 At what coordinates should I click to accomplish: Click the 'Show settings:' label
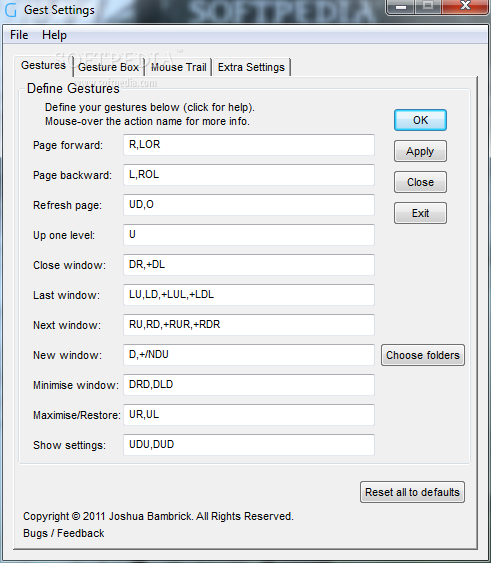click(69, 445)
